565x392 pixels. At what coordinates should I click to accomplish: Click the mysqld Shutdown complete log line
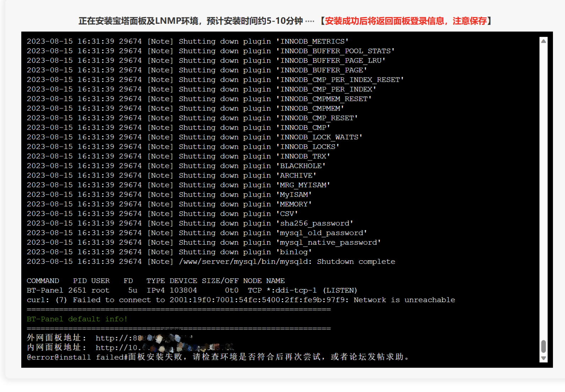click(211, 261)
